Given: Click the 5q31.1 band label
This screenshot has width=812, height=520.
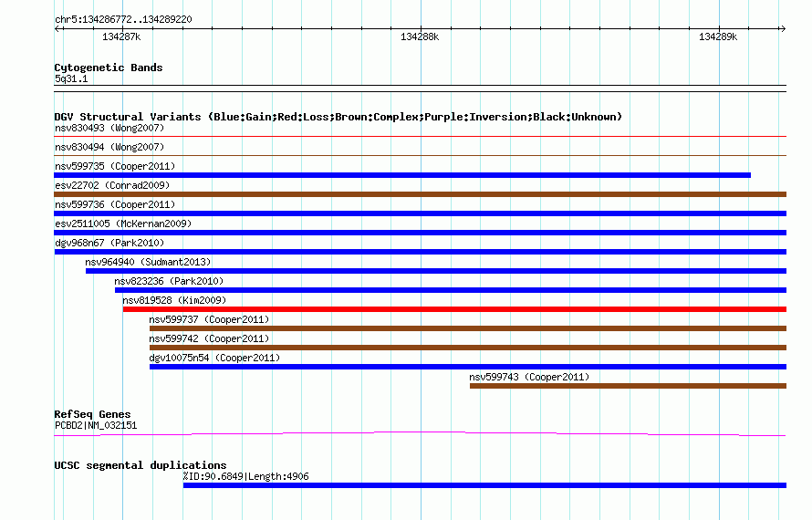Looking at the screenshot, I should [x=71, y=79].
